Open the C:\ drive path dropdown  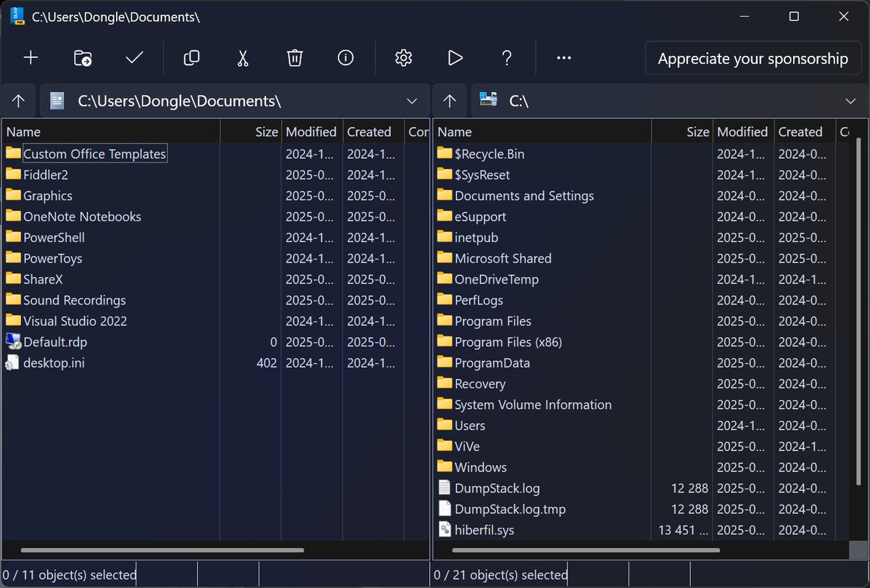(x=850, y=101)
